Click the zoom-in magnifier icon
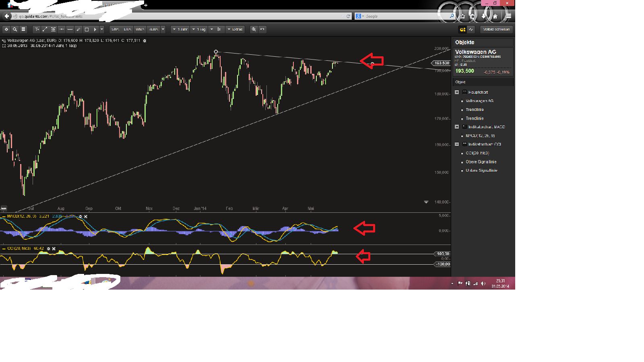Viewport: 644px width, 362px height. coord(254,29)
